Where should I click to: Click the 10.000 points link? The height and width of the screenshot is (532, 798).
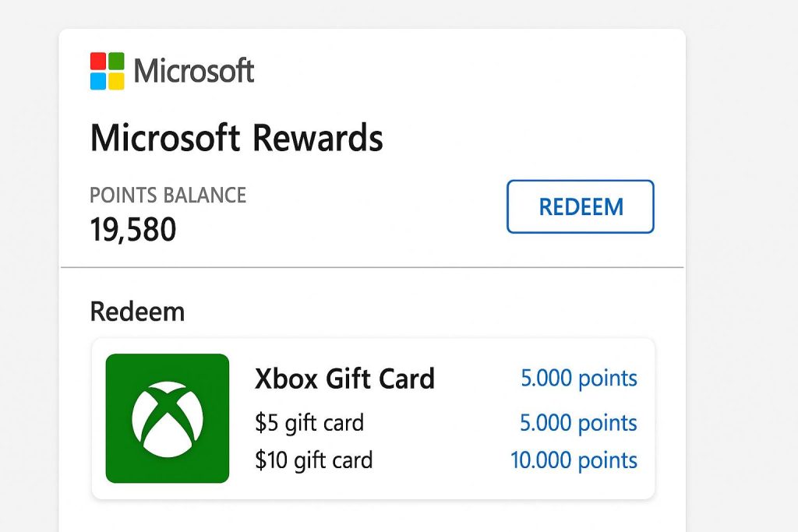click(574, 460)
